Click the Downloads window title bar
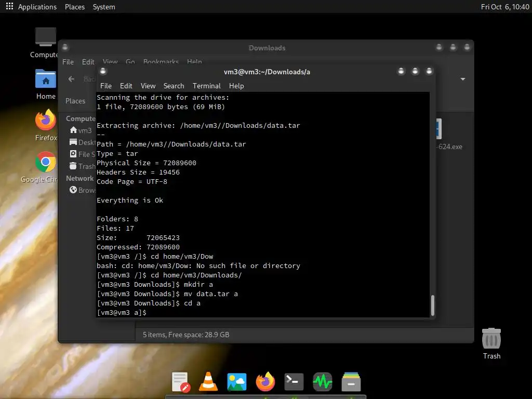Screen dimensions: 532x399 (267, 47)
